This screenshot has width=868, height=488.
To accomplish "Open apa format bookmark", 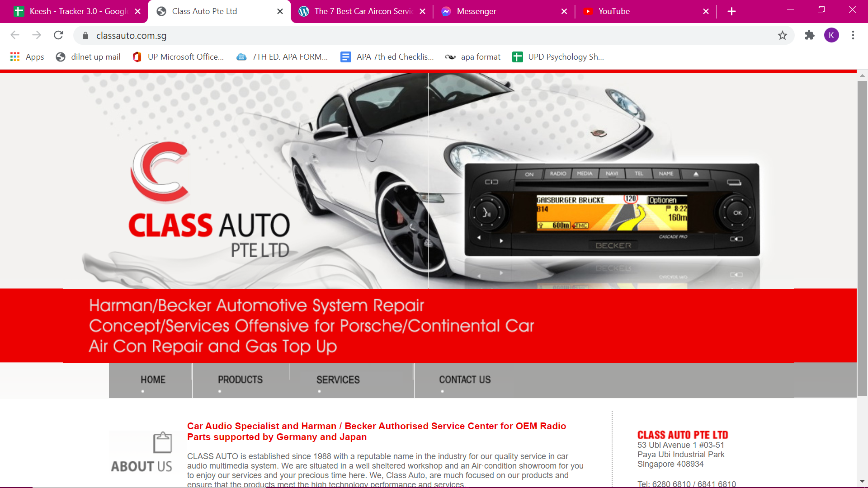I will 473,57.
